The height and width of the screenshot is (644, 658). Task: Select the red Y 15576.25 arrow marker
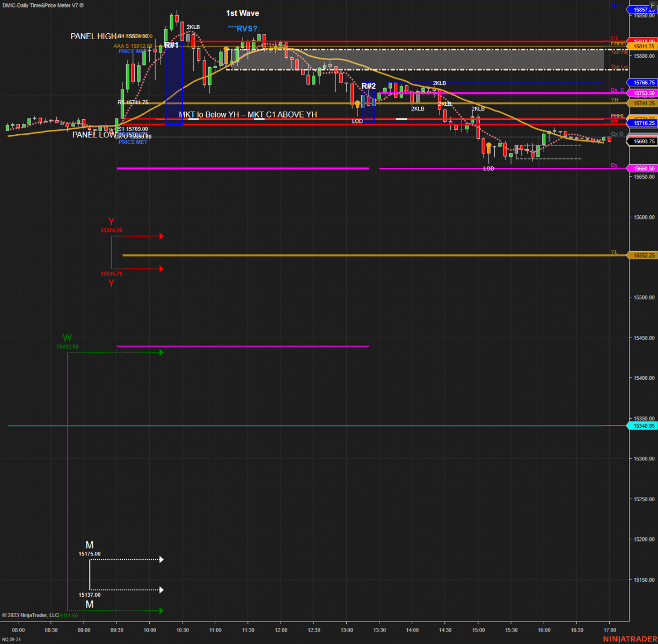pos(136,236)
